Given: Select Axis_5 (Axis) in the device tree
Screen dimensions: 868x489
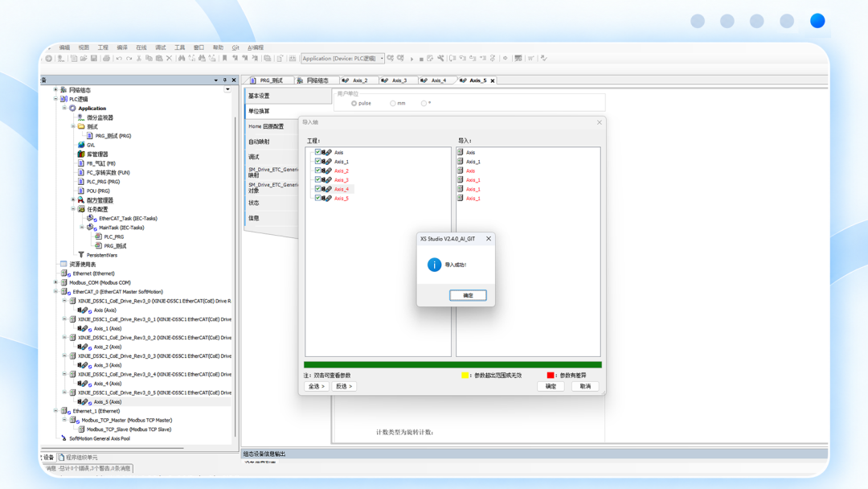Looking at the screenshot, I should [x=108, y=401].
